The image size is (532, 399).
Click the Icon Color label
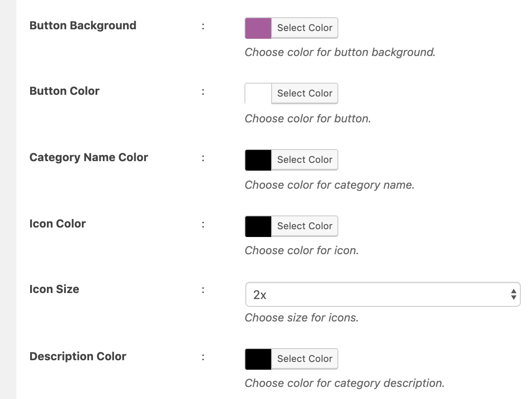[58, 224]
